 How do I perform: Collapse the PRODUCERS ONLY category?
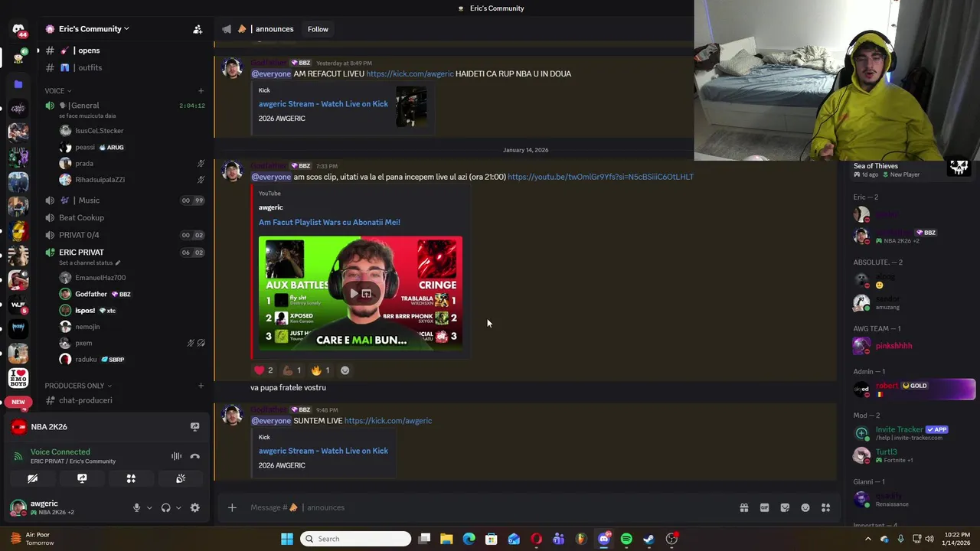(78, 386)
